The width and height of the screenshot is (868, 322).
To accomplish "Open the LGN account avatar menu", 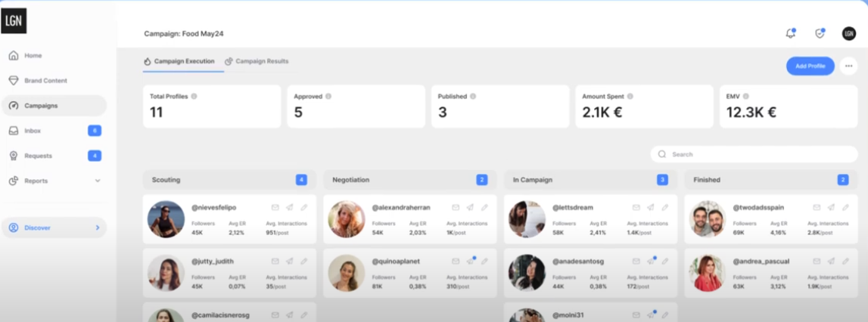I will pos(848,34).
